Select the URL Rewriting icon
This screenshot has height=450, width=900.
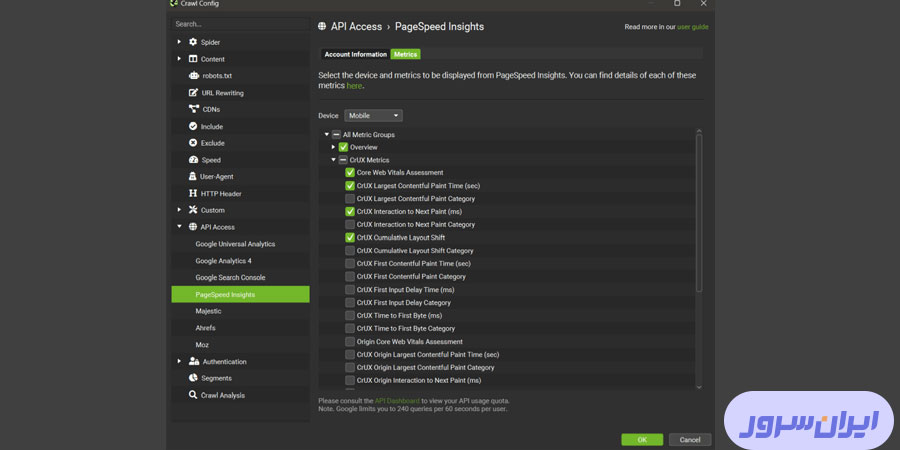tap(192, 93)
